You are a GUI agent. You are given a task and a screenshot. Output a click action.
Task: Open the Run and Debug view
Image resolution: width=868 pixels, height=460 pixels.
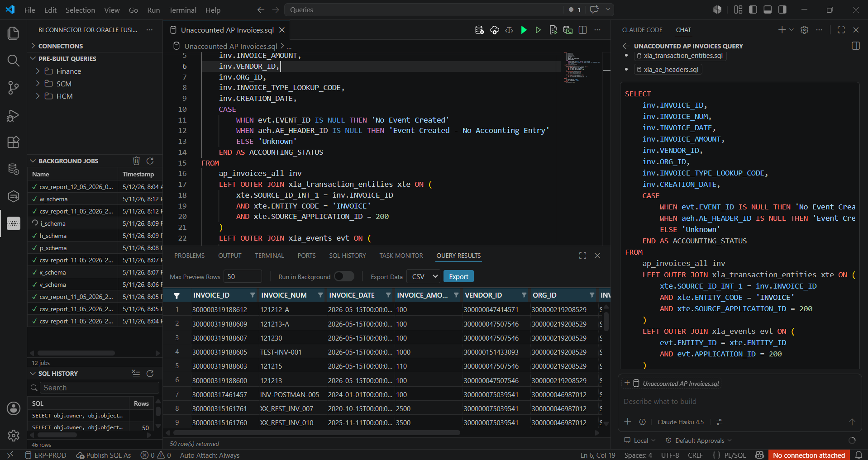coord(13,115)
